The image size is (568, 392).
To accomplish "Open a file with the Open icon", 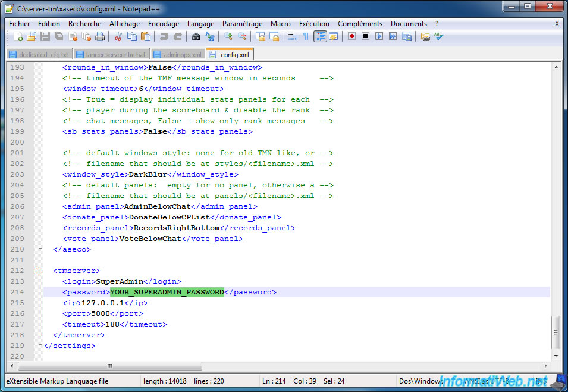I will [x=31, y=36].
